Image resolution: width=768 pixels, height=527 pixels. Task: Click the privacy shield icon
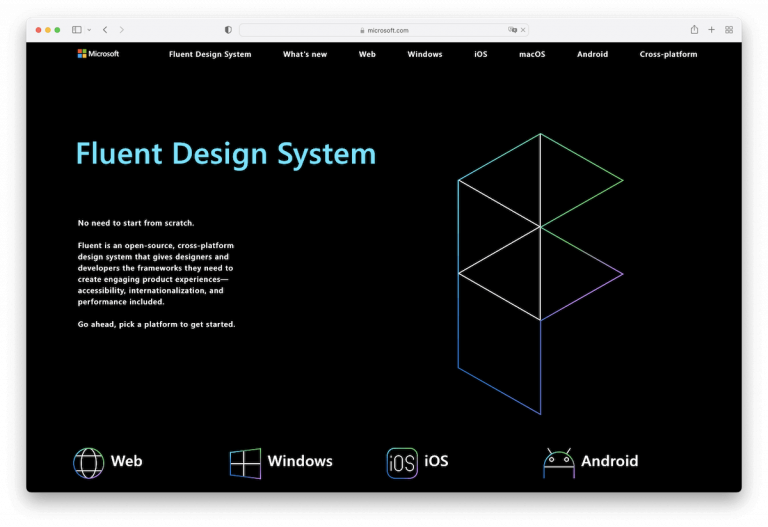coord(228,30)
